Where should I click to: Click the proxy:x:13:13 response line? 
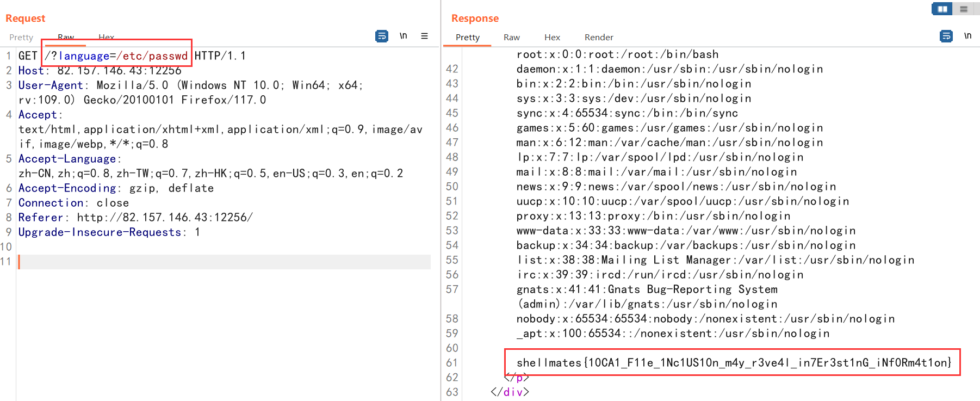point(653,216)
